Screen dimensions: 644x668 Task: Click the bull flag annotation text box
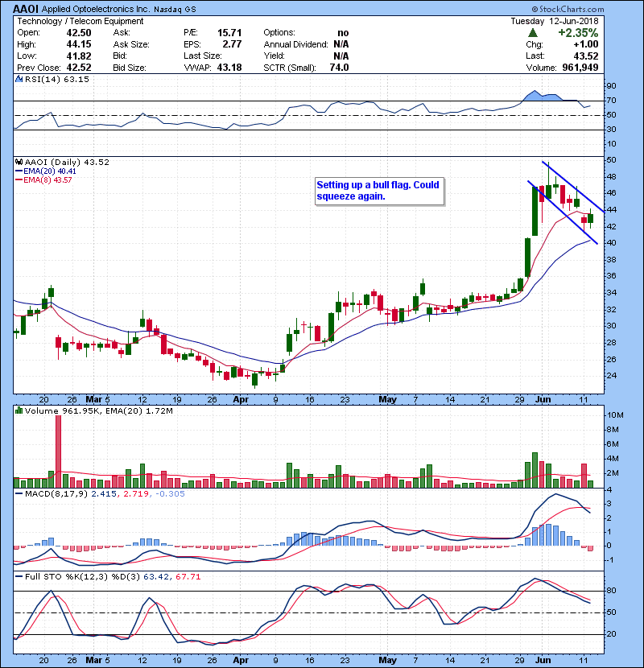coord(379,192)
